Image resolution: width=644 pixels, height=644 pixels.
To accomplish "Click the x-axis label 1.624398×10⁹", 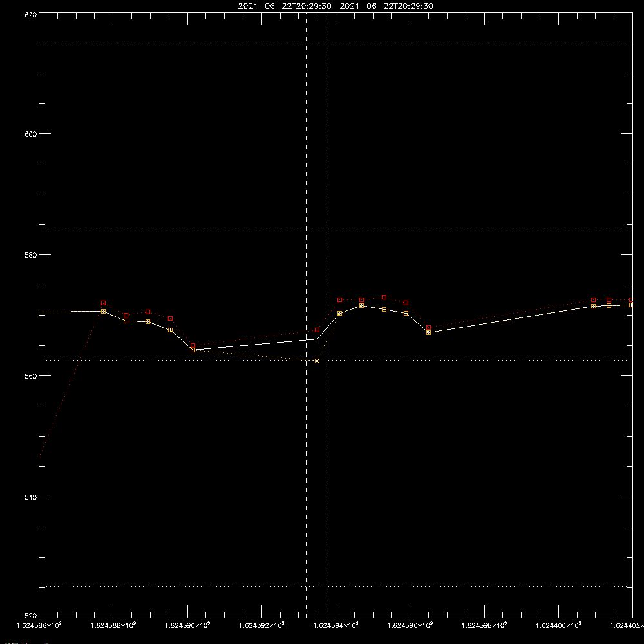I will (485, 625).
